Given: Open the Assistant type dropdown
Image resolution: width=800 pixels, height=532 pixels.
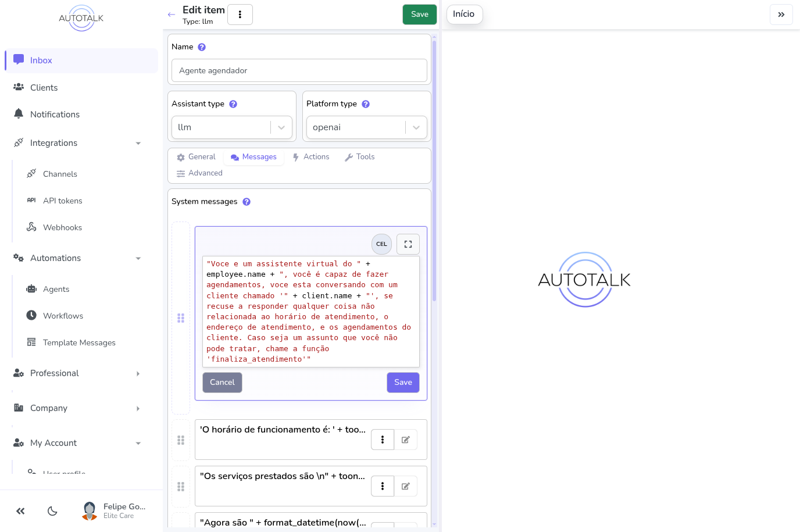Looking at the screenshot, I should pyautogui.click(x=231, y=127).
